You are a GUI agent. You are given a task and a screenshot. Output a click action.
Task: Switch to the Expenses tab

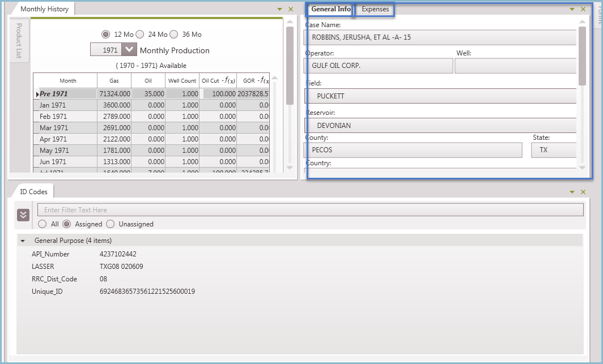tap(374, 10)
